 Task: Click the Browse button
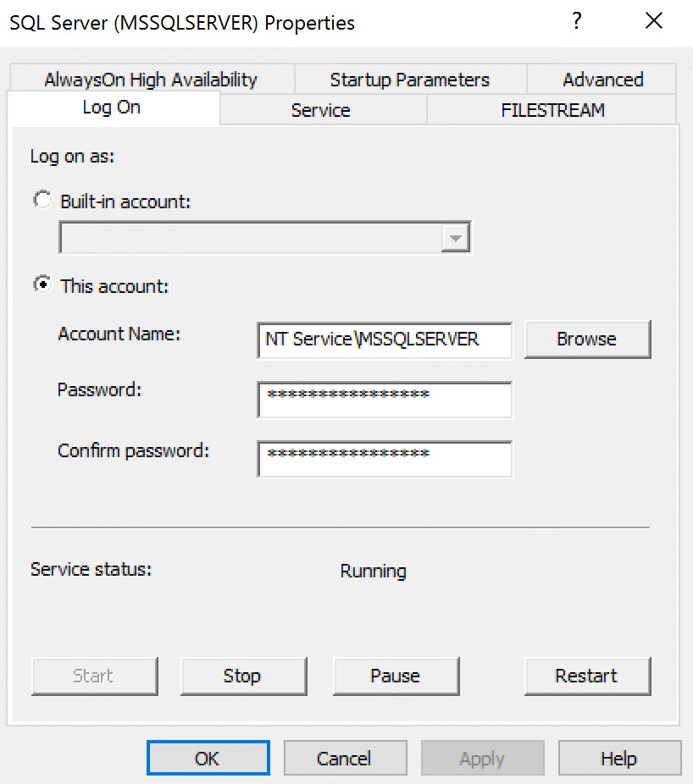click(x=587, y=339)
